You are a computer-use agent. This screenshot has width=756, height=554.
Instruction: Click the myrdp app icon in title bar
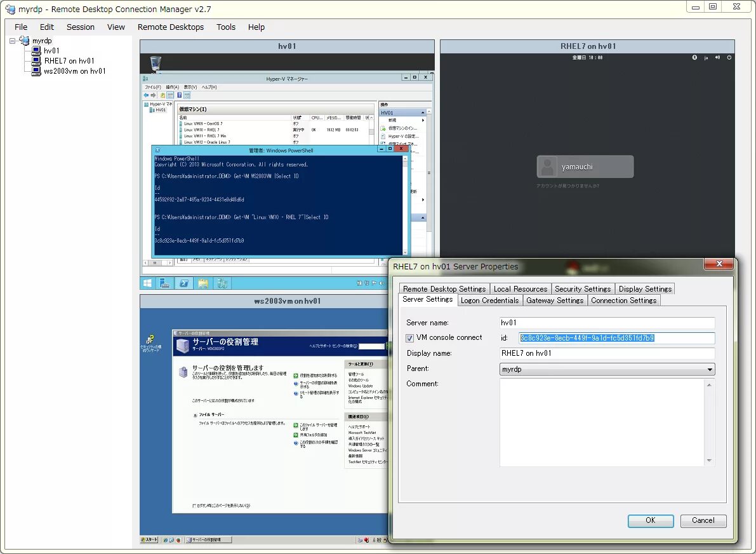pyautogui.click(x=10, y=9)
